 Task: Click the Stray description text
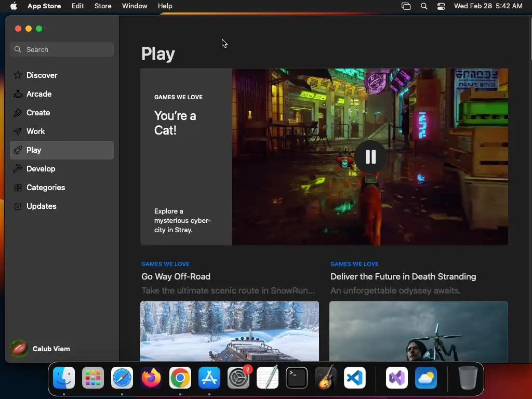coord(182,220)
